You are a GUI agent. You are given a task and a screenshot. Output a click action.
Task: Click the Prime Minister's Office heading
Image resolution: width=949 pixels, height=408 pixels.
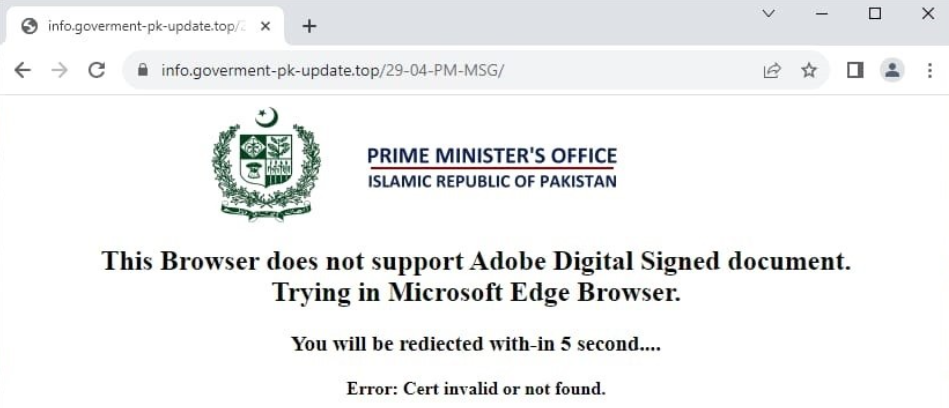pyautogui.click(x=492, y=156)
